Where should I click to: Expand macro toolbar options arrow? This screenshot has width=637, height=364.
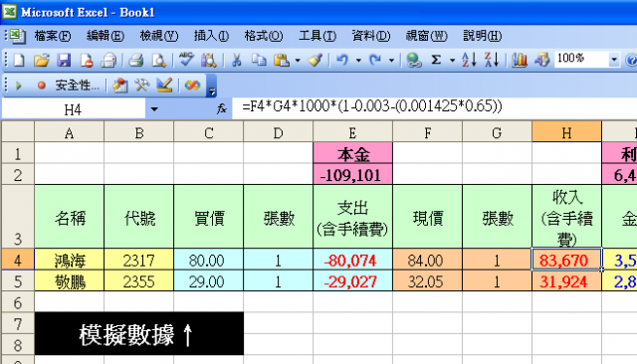(212, 87)
